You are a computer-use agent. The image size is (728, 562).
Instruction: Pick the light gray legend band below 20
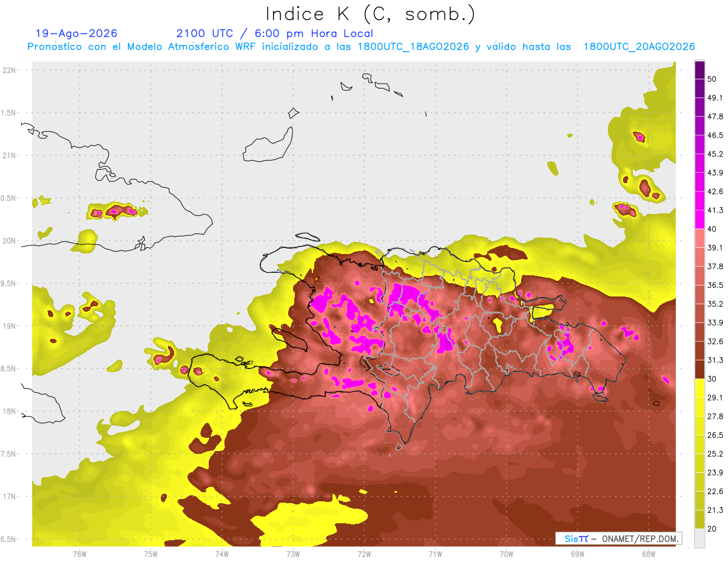coord(700,538)
